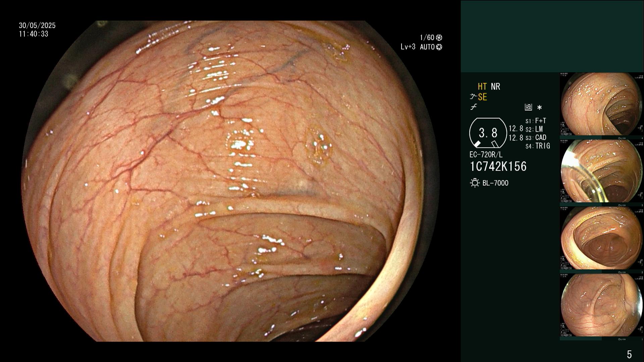Viewport: 644px width, 362px height.
Task: Click the 30/05/2025 date stamp
Action: tap(37, 25)
